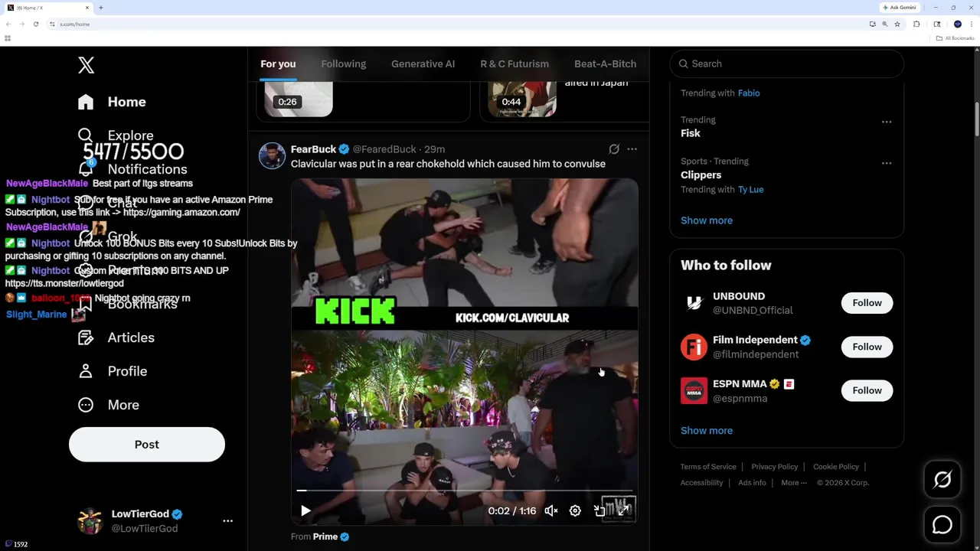This screenshot has height=551, width=980.
Task: Open the Articles section
Action: click(x=116, y=337)
